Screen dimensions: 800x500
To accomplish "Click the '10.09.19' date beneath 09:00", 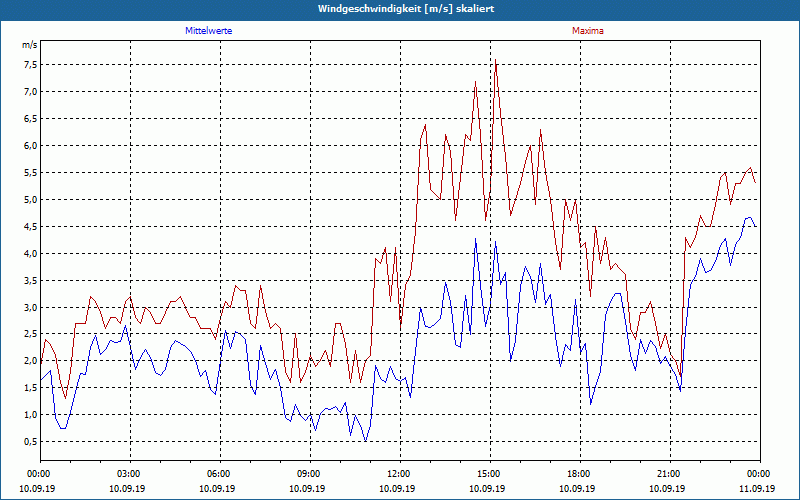I will (x=307, y=488).
